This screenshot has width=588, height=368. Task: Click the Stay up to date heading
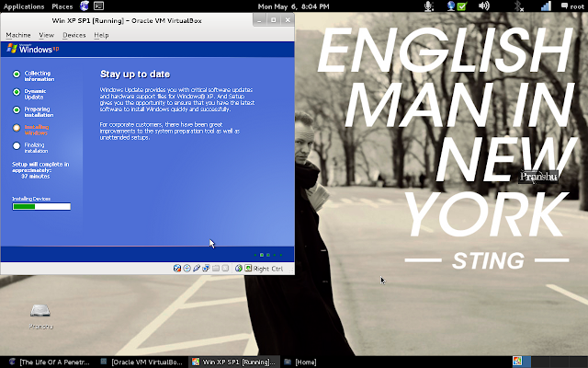pos(135,75)
